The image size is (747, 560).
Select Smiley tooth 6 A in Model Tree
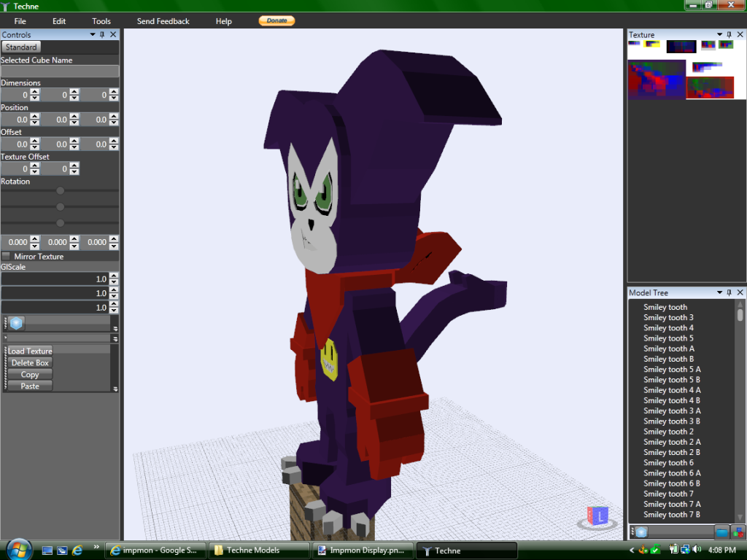click(672, 472)
